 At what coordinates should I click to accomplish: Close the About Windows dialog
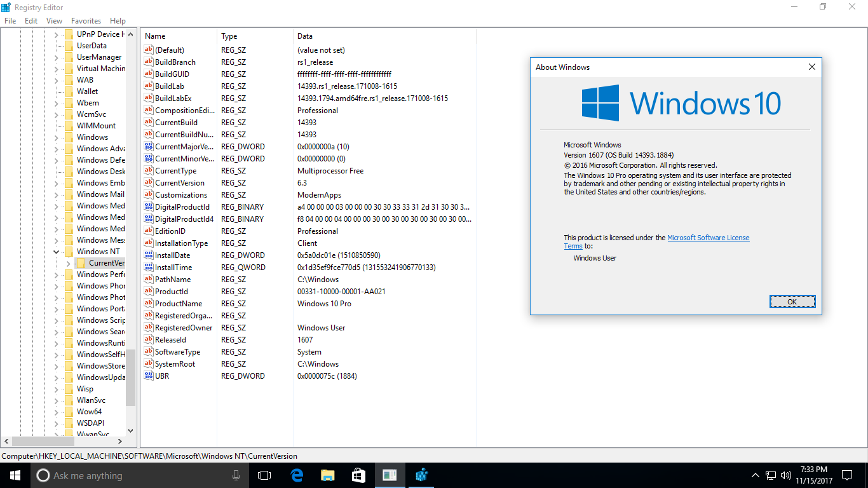pos(811,67)
